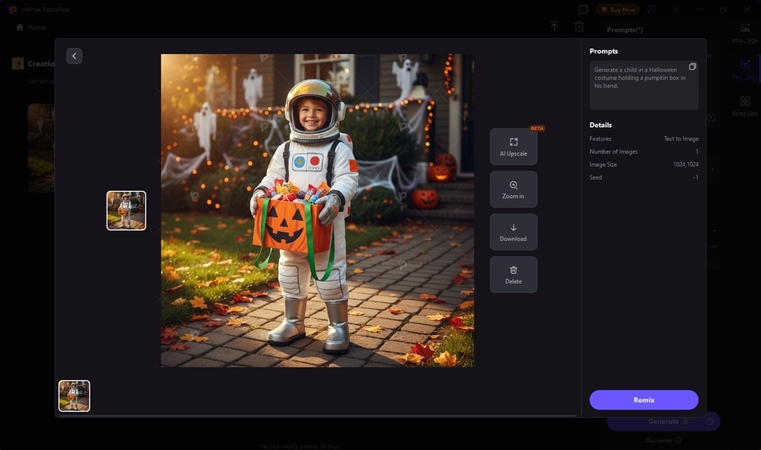Image resolution: width=761 pixels, height=450 pixels.
Task: Click the trash icon in top toolbar
Action: (x=579, y=27)
